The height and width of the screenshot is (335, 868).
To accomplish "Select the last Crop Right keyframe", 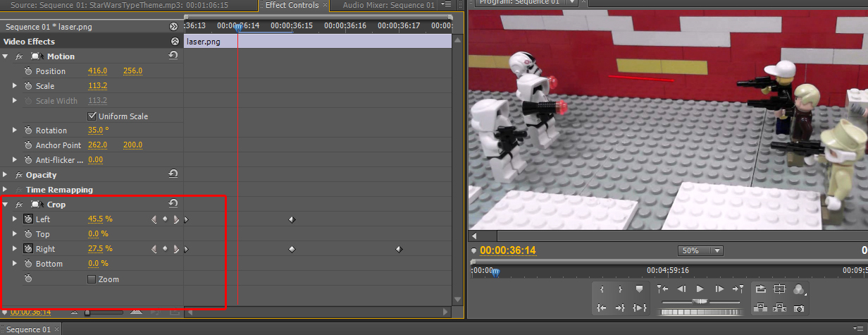I will (399, 249).
